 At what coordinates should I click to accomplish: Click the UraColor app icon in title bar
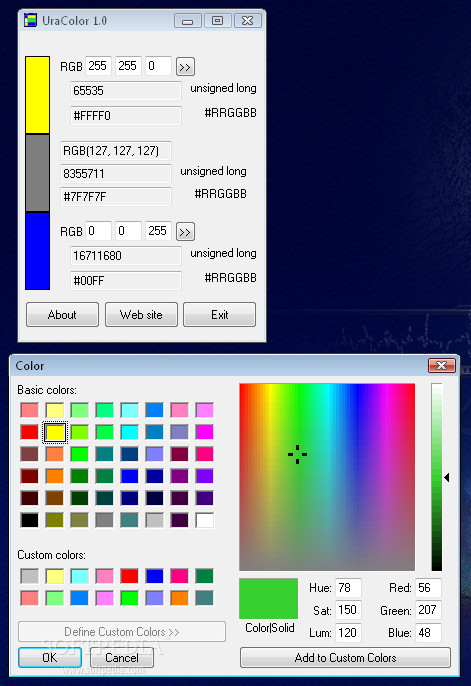(30, 21)
